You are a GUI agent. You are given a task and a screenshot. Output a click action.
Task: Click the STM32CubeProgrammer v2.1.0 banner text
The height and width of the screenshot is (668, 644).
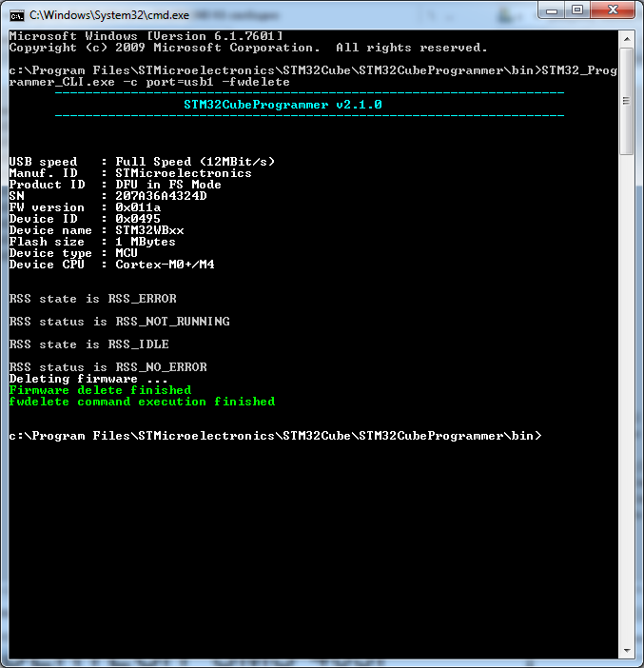click(283, 105)
